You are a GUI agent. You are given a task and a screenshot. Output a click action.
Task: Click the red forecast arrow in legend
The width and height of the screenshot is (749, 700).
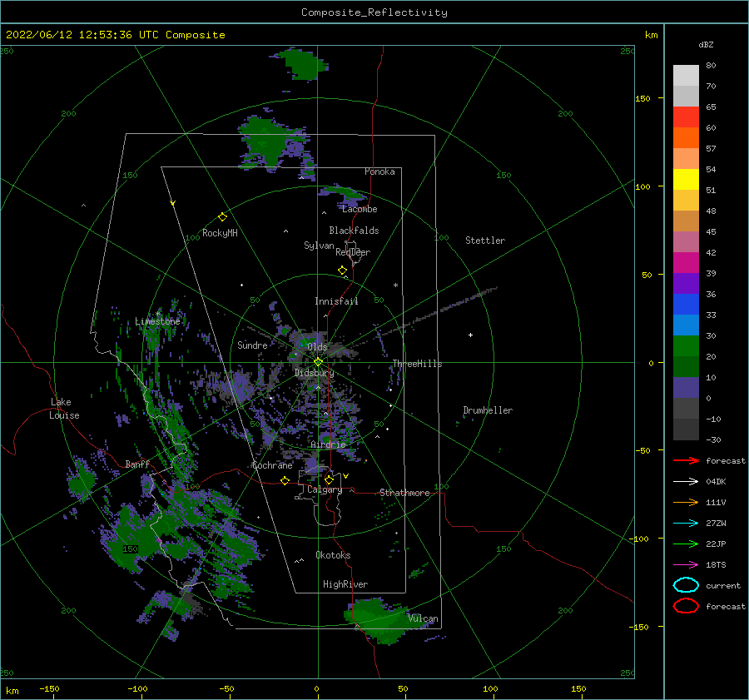click(x=686, y=460)
